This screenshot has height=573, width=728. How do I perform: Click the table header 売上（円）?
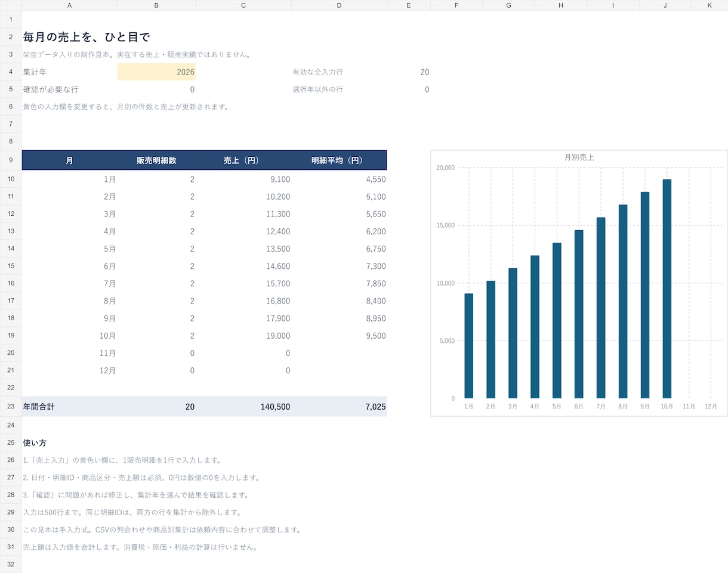point(243,160)
